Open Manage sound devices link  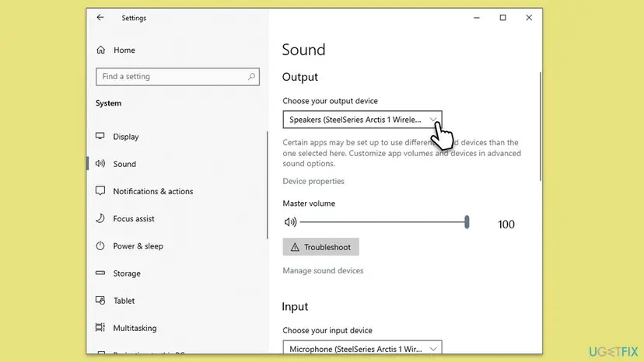(x=323, y=270)
